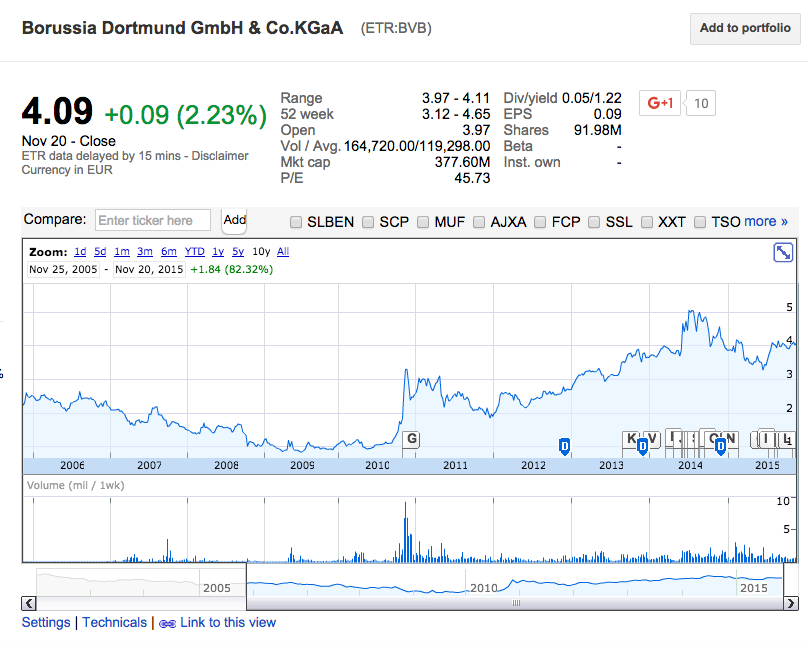This screenshot has width=808, height=648.
Task: Click the ticker label (ETR:BVB)
Action: (396, 28)
